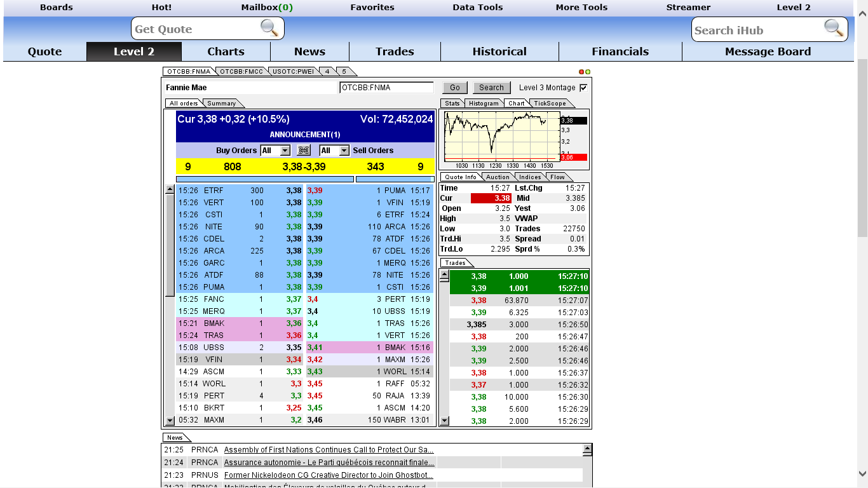Click the chain link icon between order filters
The image size is (868, 488).
pyautogui.click(x=304, y=151)
